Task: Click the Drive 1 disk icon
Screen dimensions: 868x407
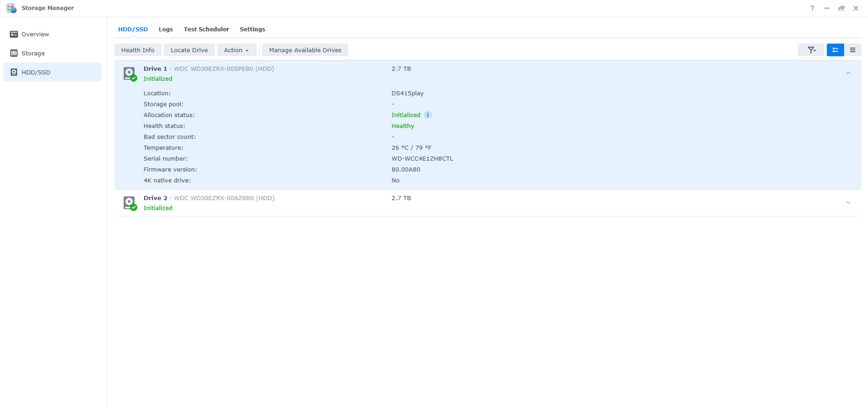Action: 130,73
